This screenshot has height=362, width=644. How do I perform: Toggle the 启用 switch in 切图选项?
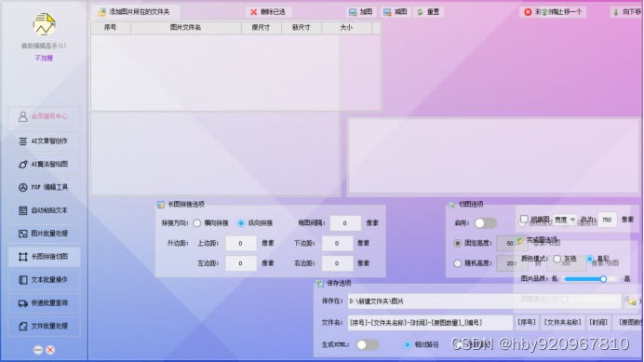[485, 223]
